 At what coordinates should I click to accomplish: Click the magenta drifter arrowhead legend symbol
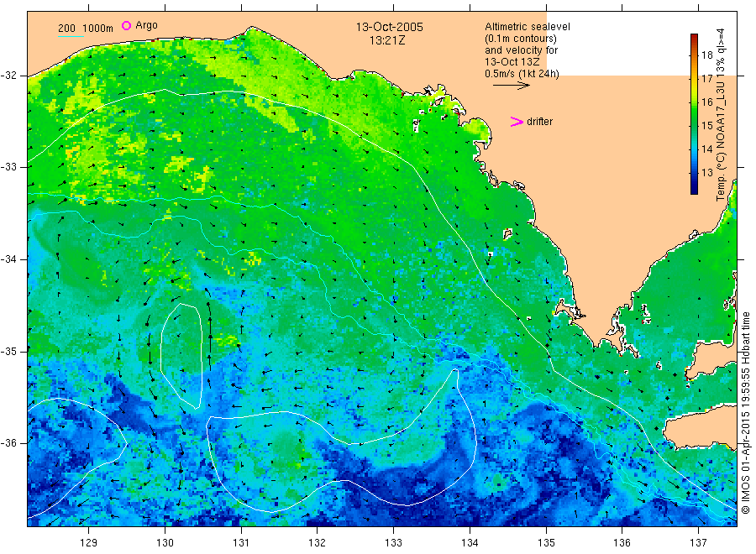click(517, 122)
